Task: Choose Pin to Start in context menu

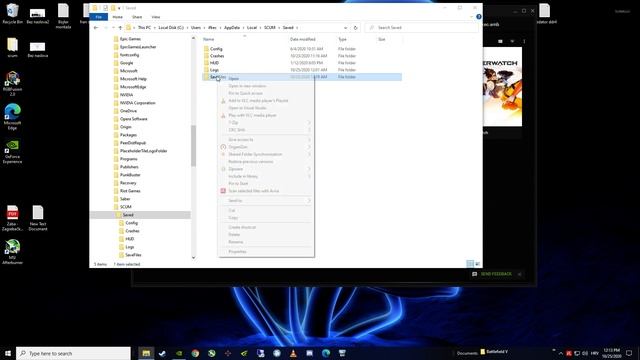Action: [x=266, y=183]
